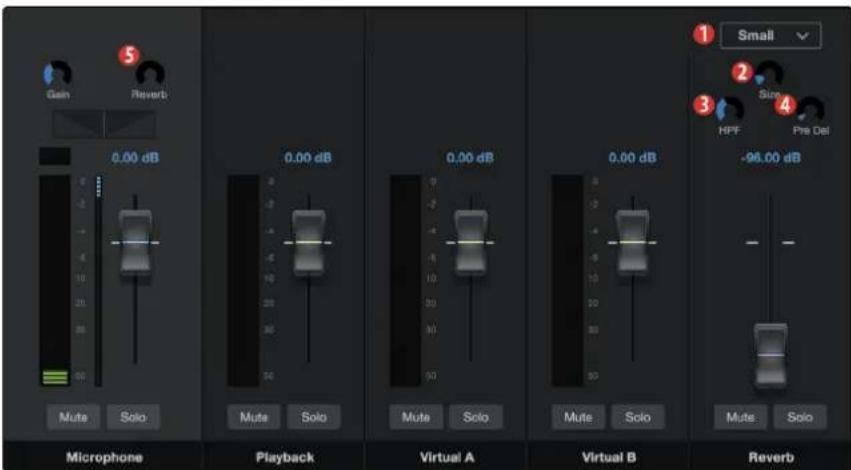Mute the Microphone channel
This screenshot has height=470, width=851.
tap(73, 417)
